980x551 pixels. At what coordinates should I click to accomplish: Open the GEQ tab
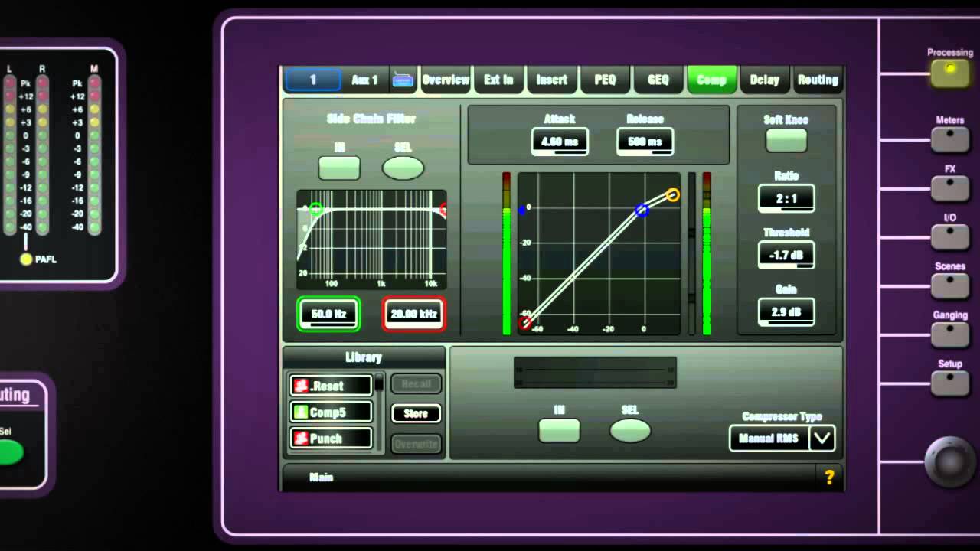[x=658, y=80]
